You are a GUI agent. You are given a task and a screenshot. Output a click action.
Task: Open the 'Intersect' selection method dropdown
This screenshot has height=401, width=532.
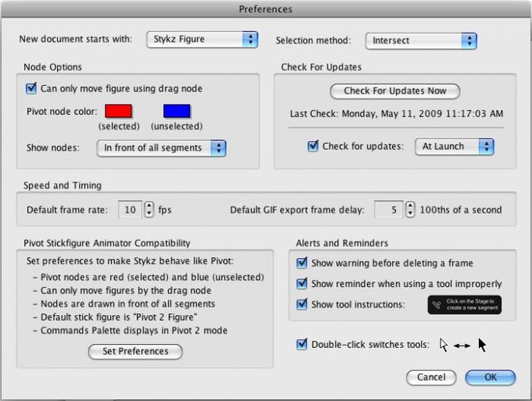pos(421,41)
